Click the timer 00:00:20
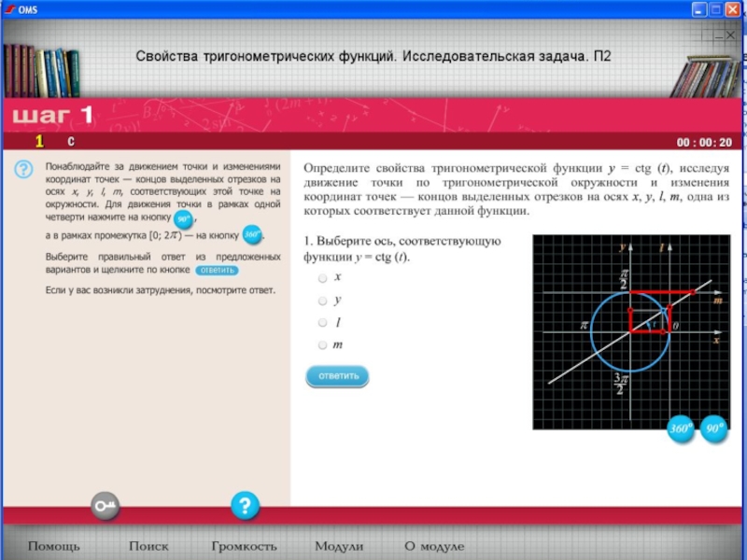Screen dimensions: 747x560 click(704, 143)
